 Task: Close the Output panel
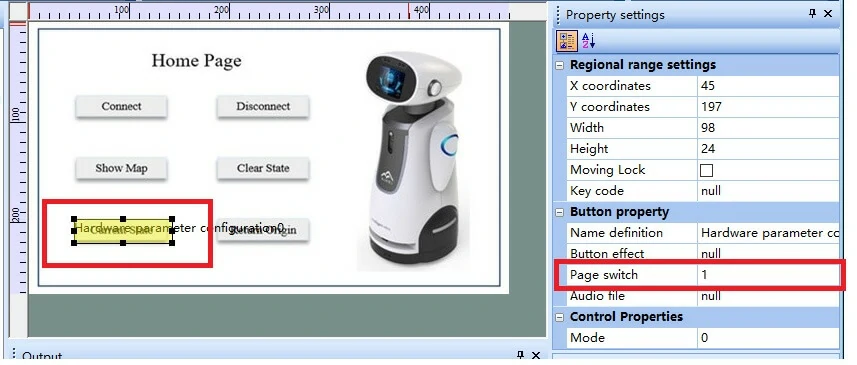tap(536, 356)
